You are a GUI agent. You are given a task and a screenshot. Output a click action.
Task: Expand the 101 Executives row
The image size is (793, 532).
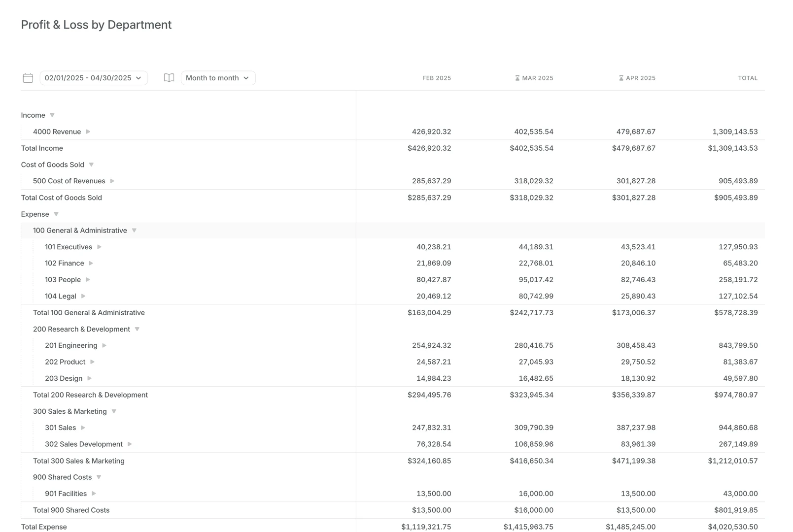coord(100,247)
